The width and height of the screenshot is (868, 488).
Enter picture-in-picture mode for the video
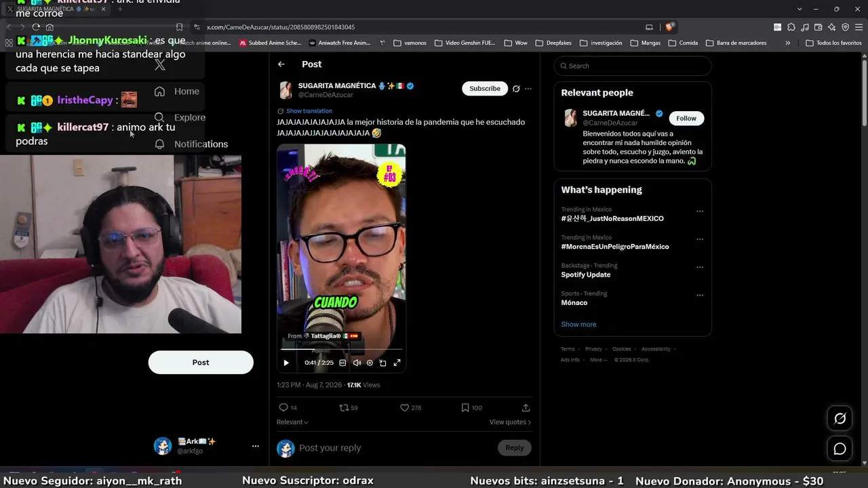click(x=382, y=363)
